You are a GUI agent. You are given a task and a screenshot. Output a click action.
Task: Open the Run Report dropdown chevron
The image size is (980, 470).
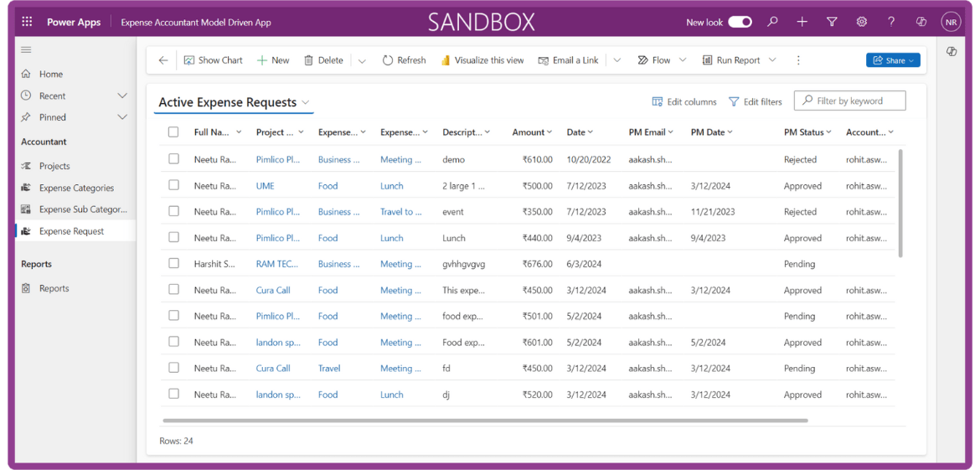[772, 60]
